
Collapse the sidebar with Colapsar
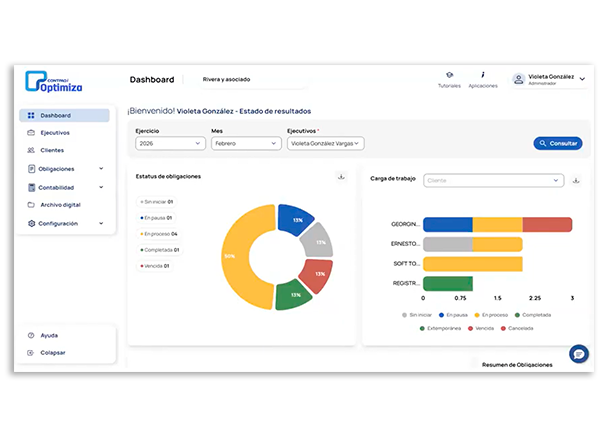[53, 353]
